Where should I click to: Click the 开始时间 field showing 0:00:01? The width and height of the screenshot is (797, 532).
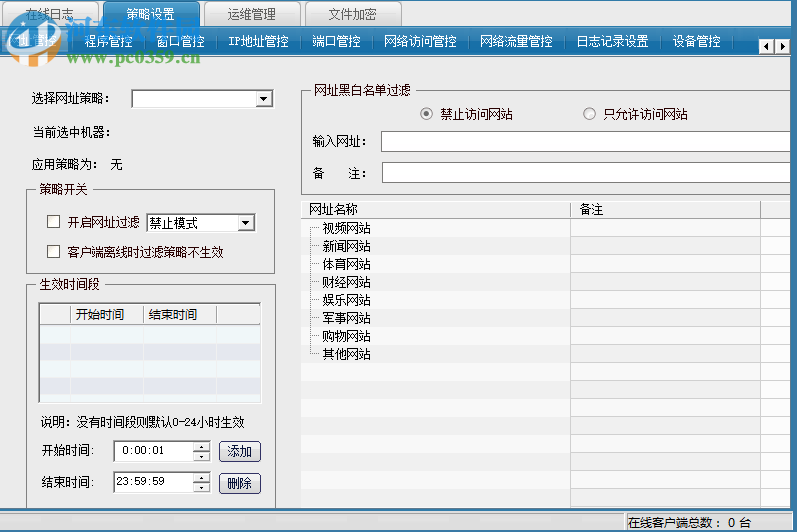(x=154, y=451)
